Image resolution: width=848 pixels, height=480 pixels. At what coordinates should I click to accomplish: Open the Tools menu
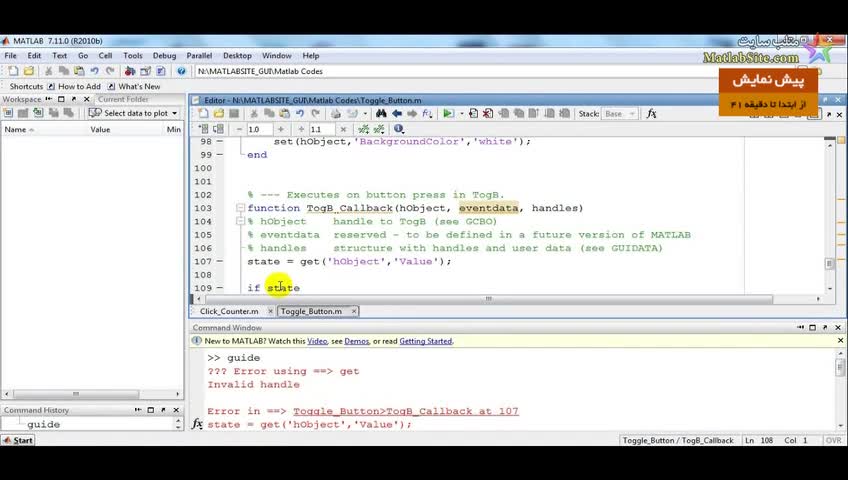(x=132, y=56)
